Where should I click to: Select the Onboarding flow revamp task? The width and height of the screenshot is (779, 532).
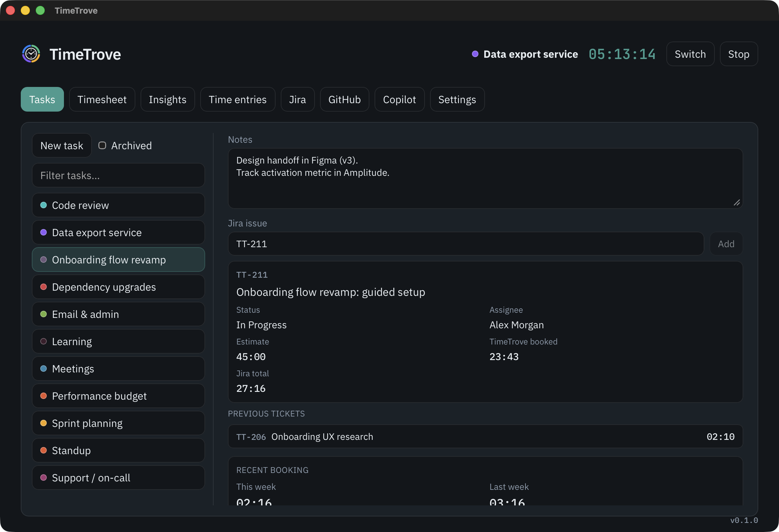tap(118, 260)
